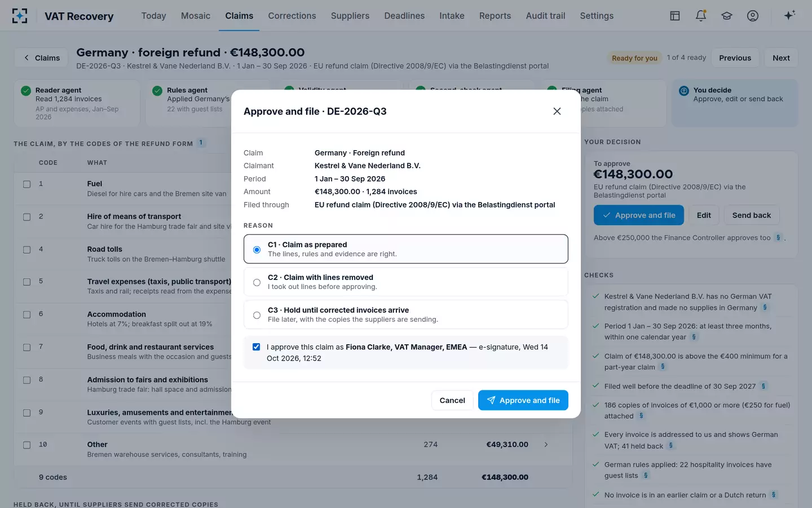
Task: Open the note badge 1 beside refund form heading
Action: tap(201, 143)
